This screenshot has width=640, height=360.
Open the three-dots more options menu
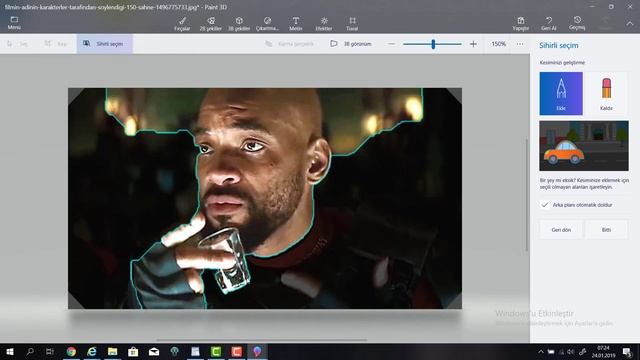[x=520, y=44]
